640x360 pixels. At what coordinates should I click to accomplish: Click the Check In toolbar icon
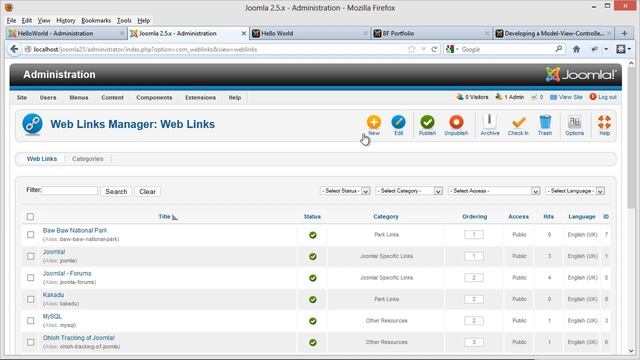[518, 125]
